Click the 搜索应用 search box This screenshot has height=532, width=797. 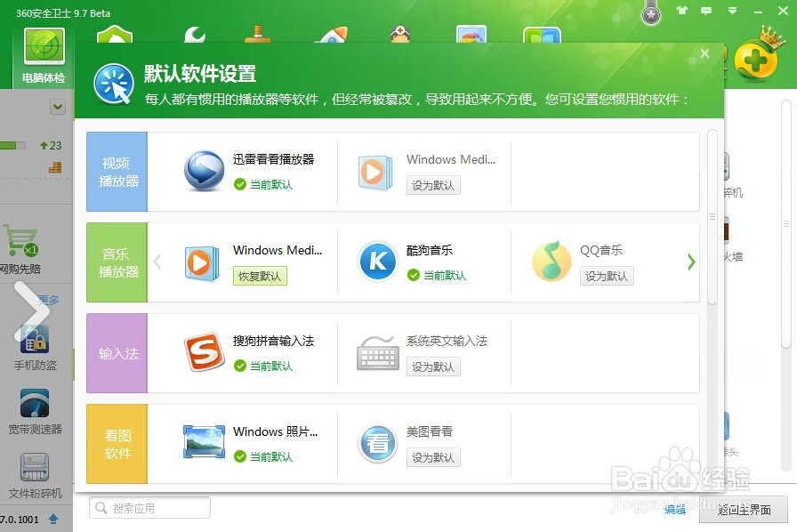pos(149,508)
